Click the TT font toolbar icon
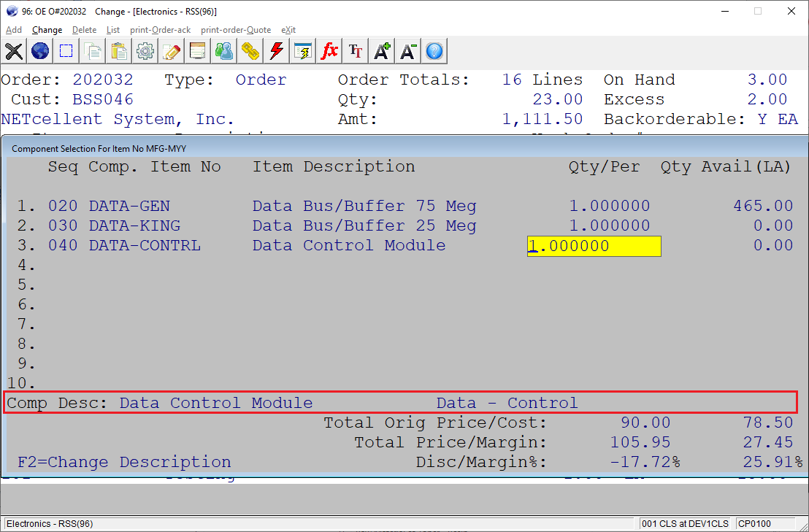Screen dimensions: 809x532 [x=356, y=51]
